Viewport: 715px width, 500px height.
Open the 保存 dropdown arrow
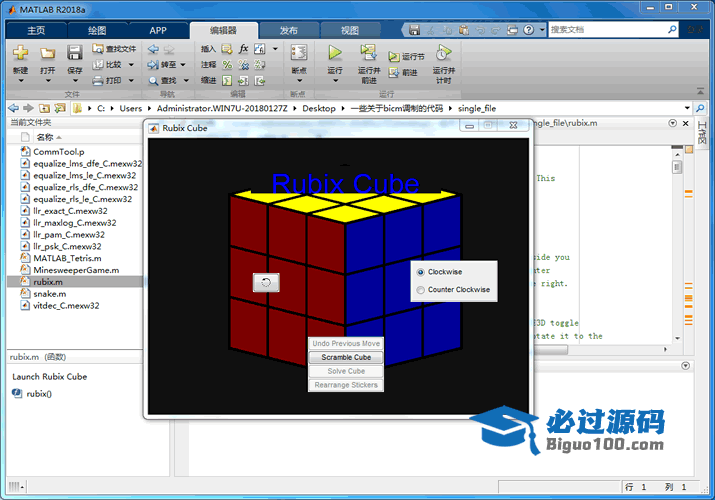(75, 81)
